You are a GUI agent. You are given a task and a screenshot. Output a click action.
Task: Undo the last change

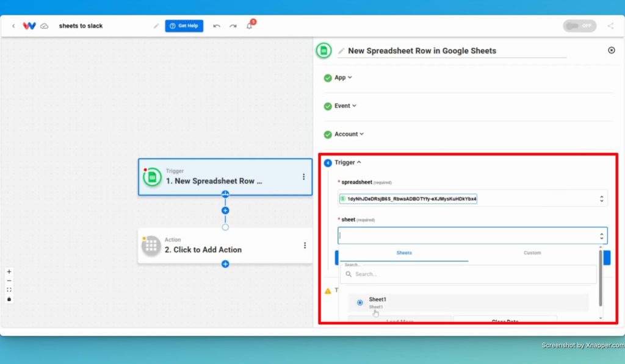[217, 26]
